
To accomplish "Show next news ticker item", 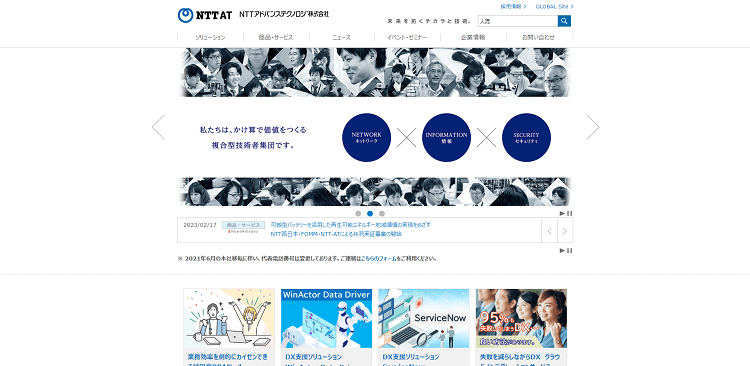I will click(565, 231).
